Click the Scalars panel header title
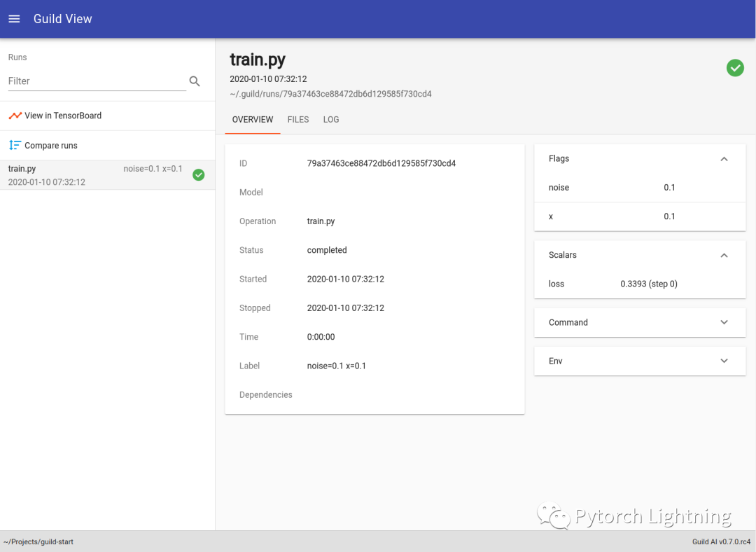 coord(562,255)
